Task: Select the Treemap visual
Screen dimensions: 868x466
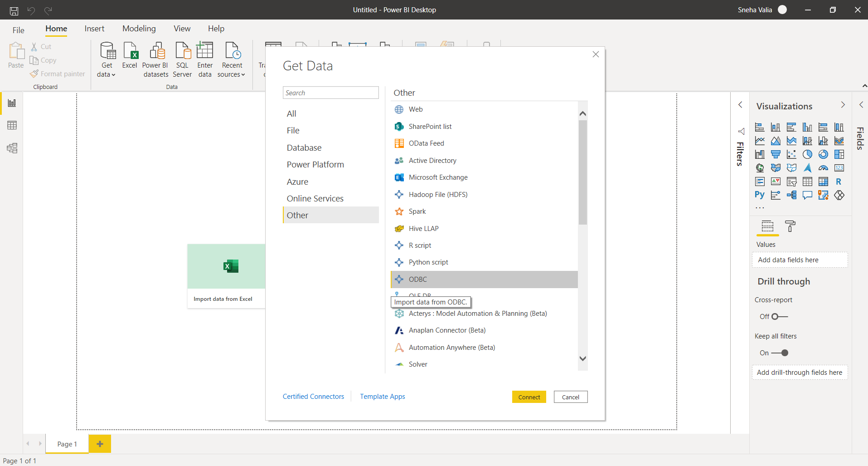Action: [x=839, y=154]
